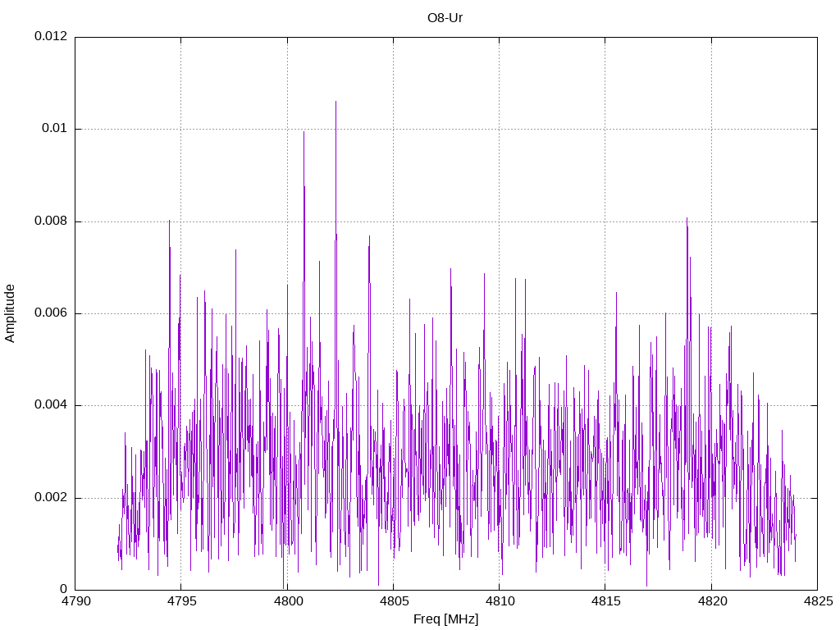
Task: Click x-axis tick label 4825
Action: (x=818, y=601)
